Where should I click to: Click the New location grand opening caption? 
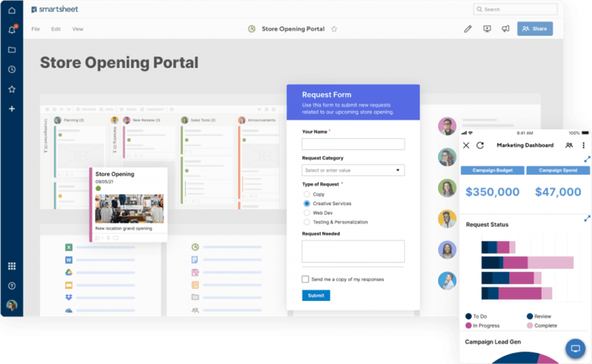coord(123,228)
